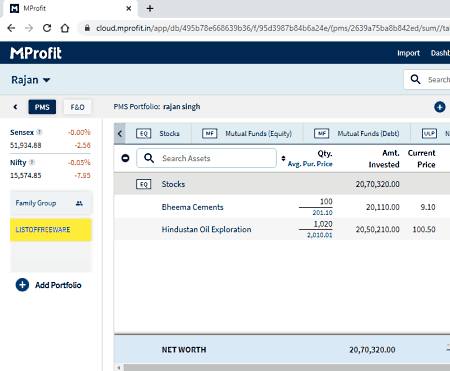Open the Mutual Funds (Equity) tab
The height and width of the screenshot is (371, 450).
[x=247, y=133]
